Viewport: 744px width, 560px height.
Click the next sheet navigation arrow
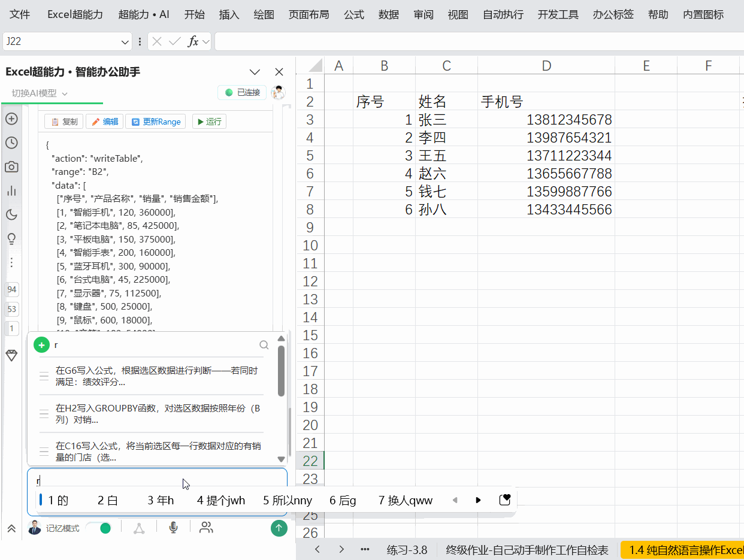tap(341, 549)
